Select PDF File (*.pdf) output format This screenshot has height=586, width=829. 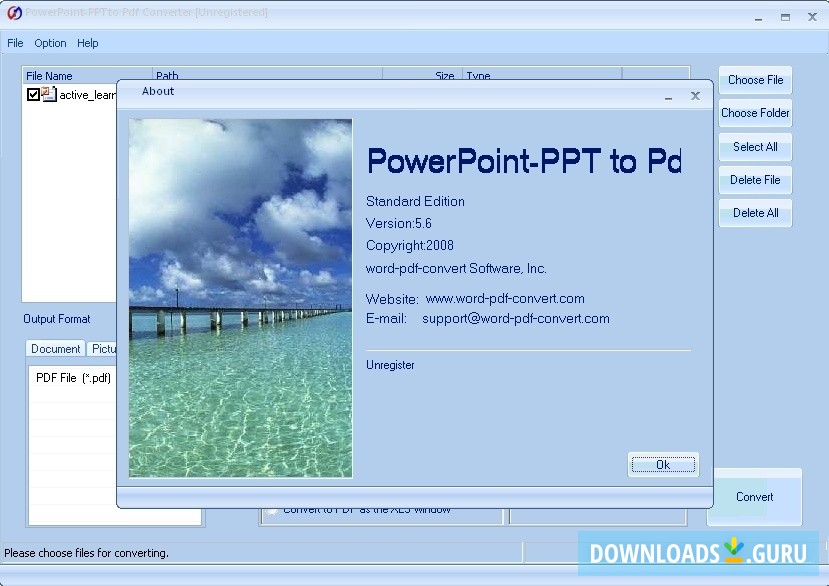point(73,378)
